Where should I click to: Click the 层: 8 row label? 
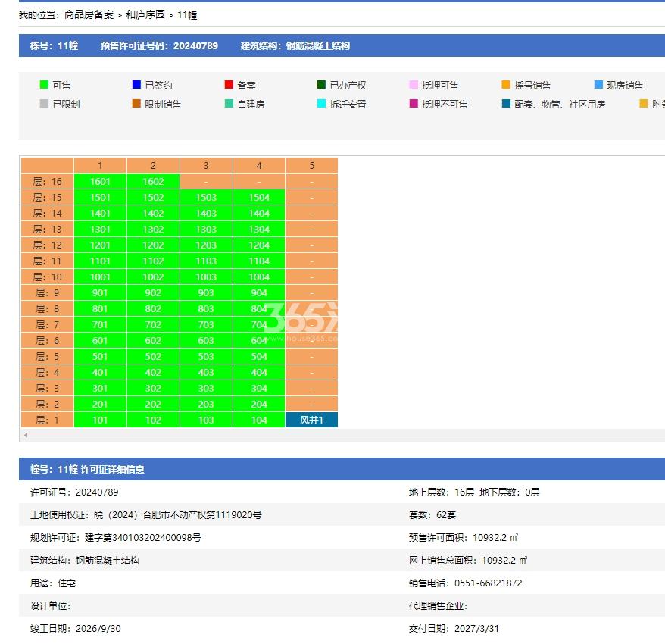pos(48,309)
